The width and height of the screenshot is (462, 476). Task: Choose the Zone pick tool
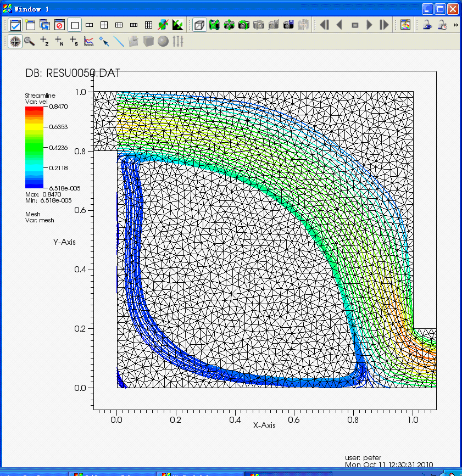click(44, 41)
